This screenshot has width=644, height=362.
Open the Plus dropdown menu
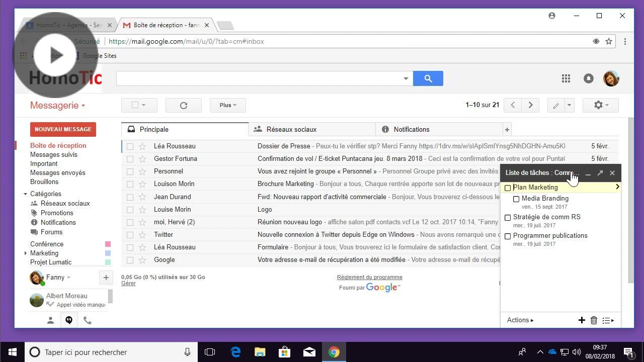(227, 105)
